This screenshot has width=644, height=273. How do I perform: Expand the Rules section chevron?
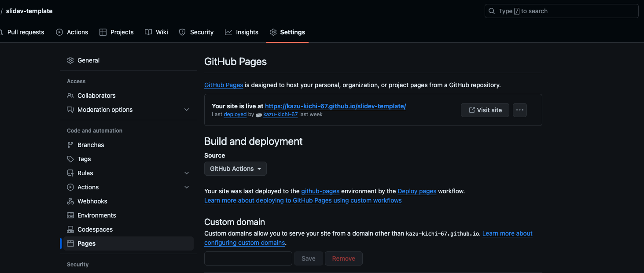click(x=187, y=173)
